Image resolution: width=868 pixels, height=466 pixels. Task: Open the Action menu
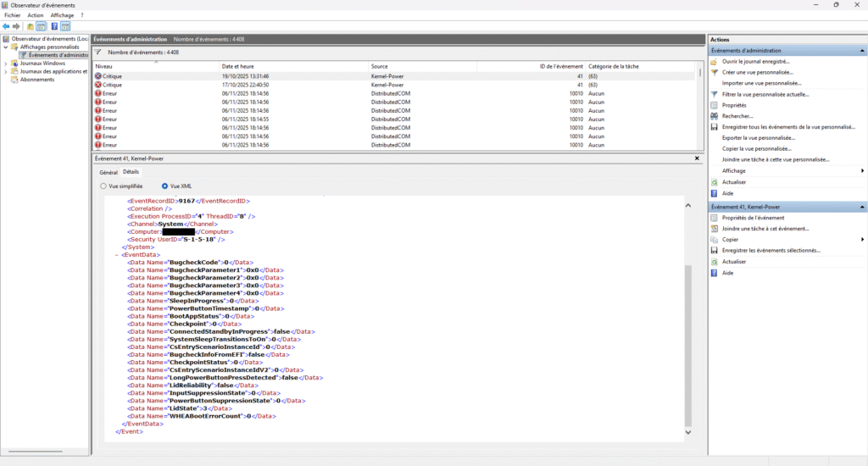click(35, 15)
